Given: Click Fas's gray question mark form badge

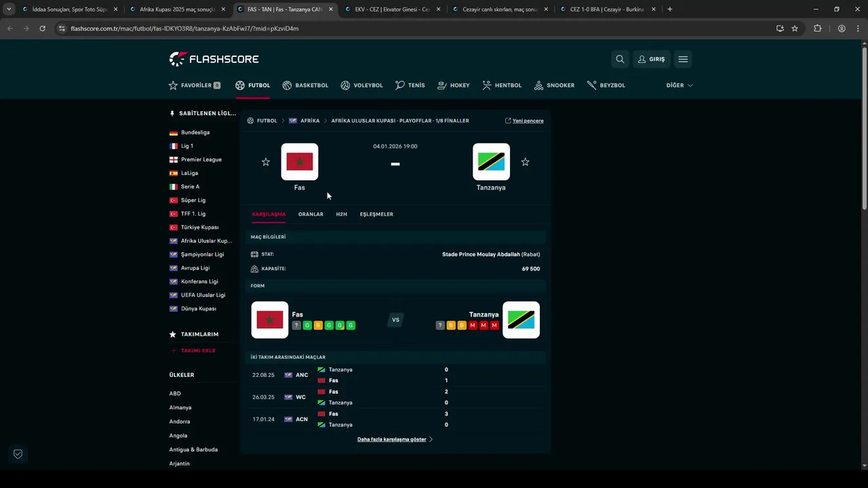Looking at the screenshot, I should point(296,325).
